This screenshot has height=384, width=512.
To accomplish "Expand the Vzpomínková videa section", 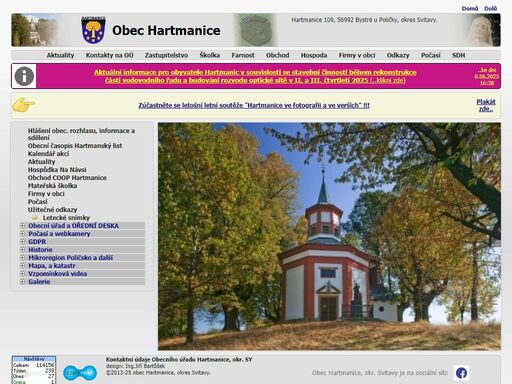I will [x=82, y=274].
